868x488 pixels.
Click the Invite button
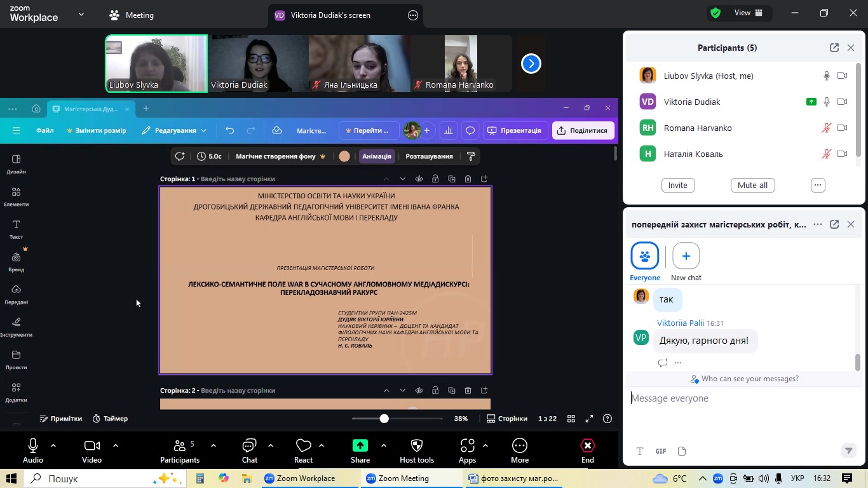click(x=677, y=185)
